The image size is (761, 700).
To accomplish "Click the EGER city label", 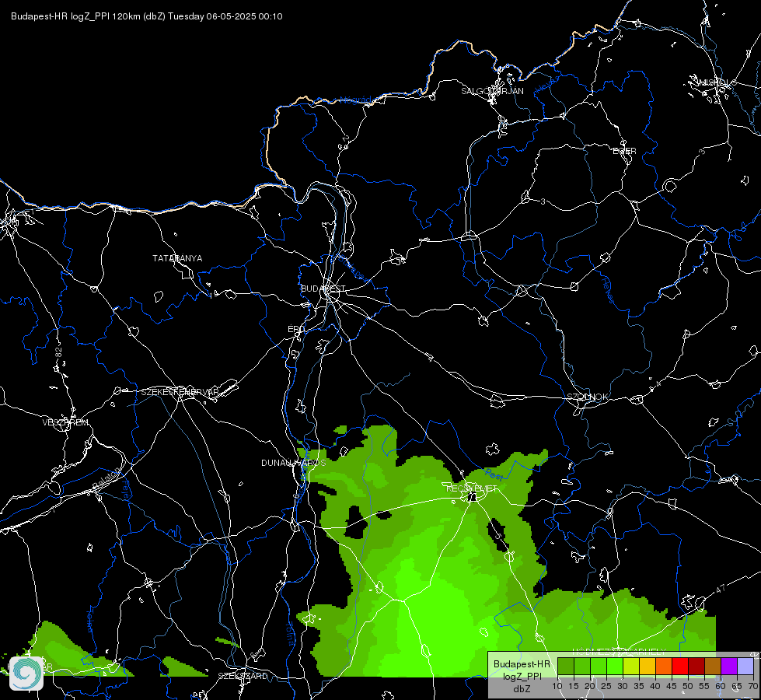I will pos(624,151).
